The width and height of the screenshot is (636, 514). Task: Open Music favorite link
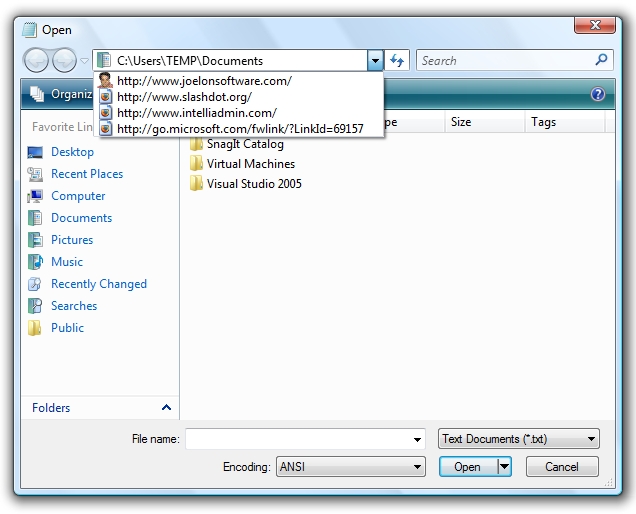[67, 261]
